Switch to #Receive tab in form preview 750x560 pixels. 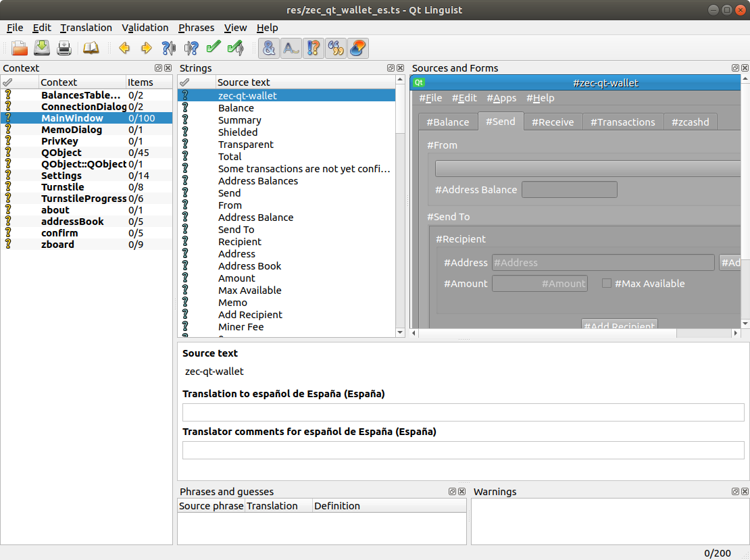[x=553, y=122]
